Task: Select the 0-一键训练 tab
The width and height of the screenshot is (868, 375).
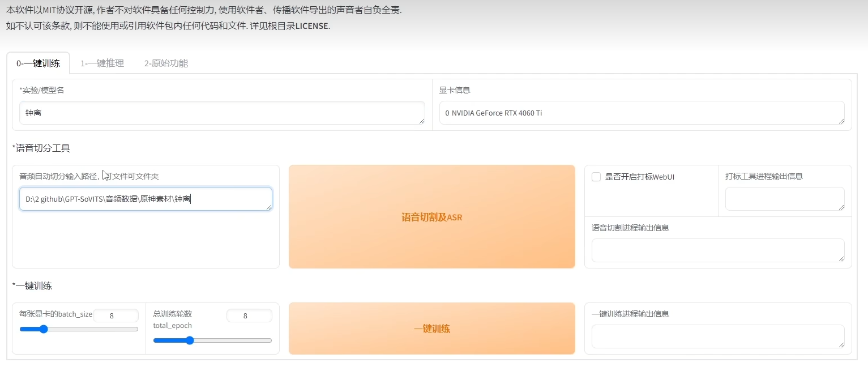Action: point(38,63)
